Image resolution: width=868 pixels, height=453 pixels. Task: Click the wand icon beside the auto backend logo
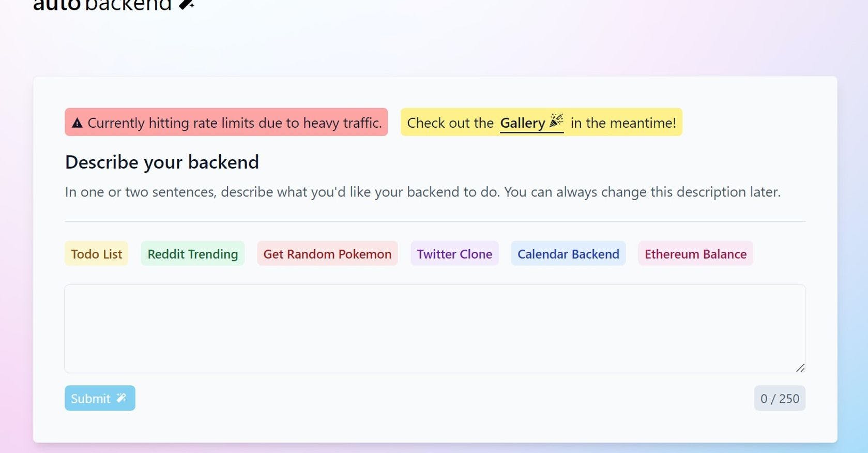[186, 4]
